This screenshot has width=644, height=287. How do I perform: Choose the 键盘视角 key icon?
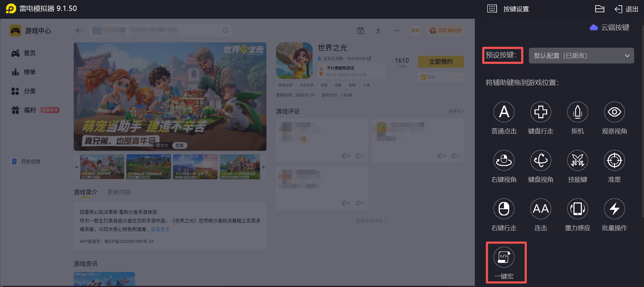(x=541, y=160)
